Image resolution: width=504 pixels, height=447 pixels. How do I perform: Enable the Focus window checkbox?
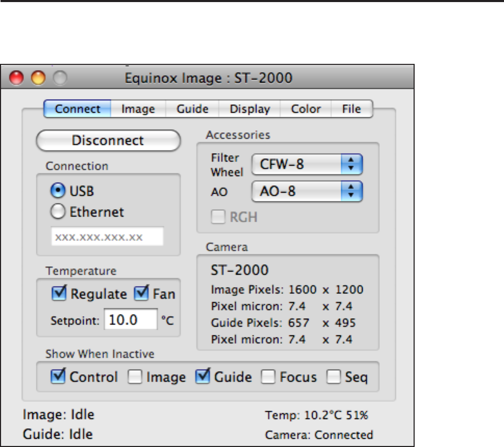[269, 377]
